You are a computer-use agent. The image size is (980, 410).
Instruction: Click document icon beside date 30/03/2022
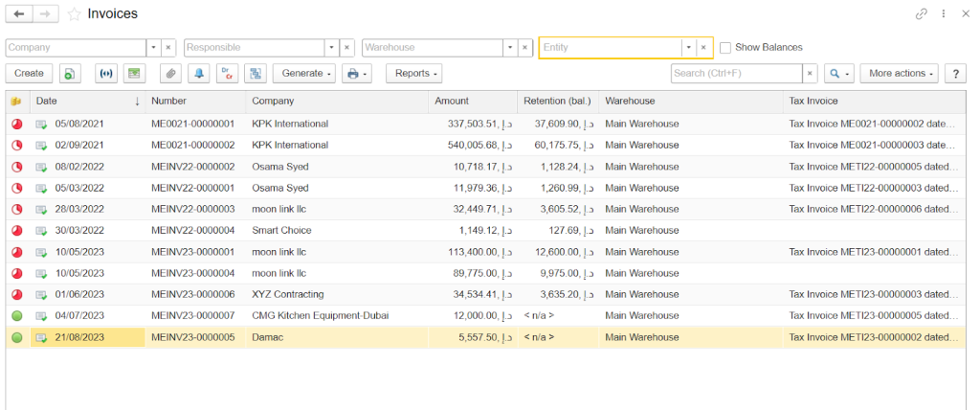pos(41,231)
